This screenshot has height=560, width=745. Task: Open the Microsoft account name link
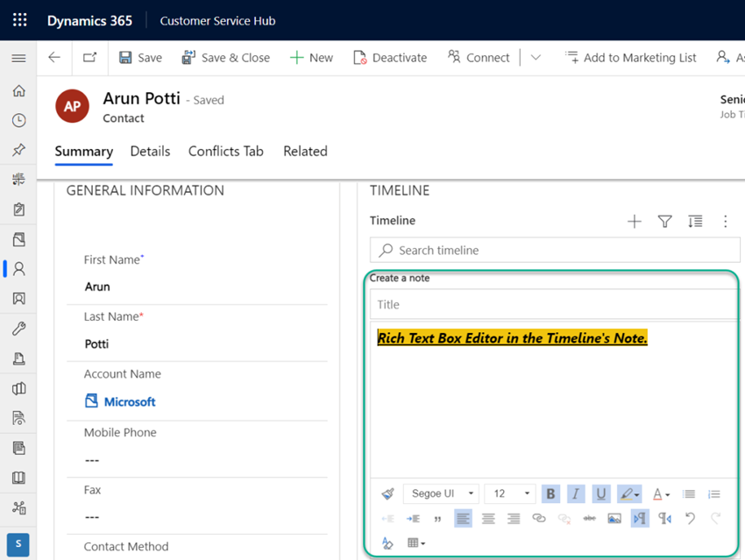point(131,401)
